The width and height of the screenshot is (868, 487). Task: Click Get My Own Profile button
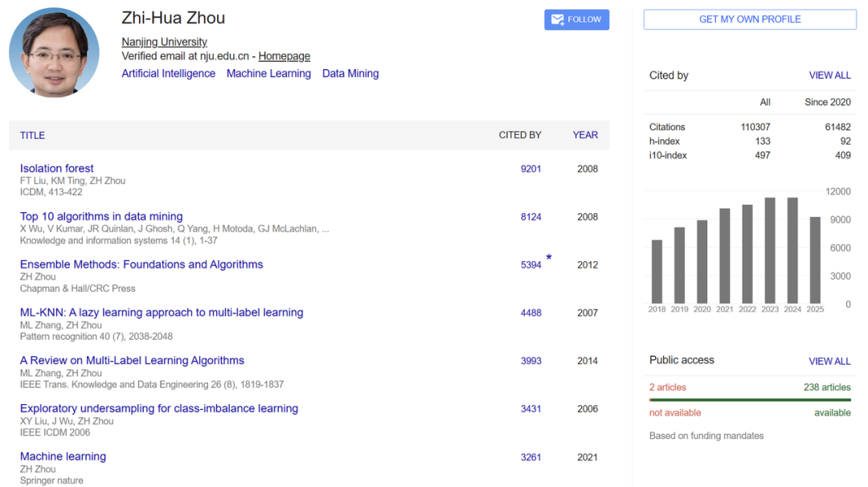(x=749, y=19)
